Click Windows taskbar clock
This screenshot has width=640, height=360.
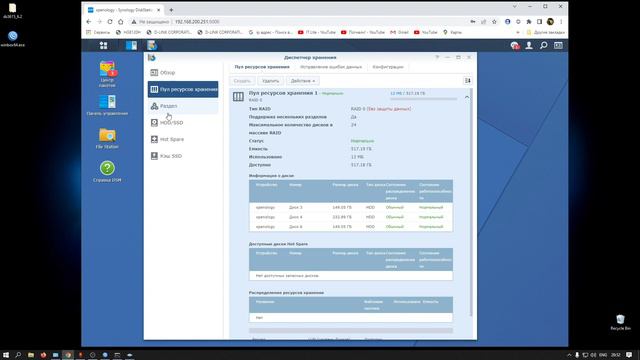point(616,355)
